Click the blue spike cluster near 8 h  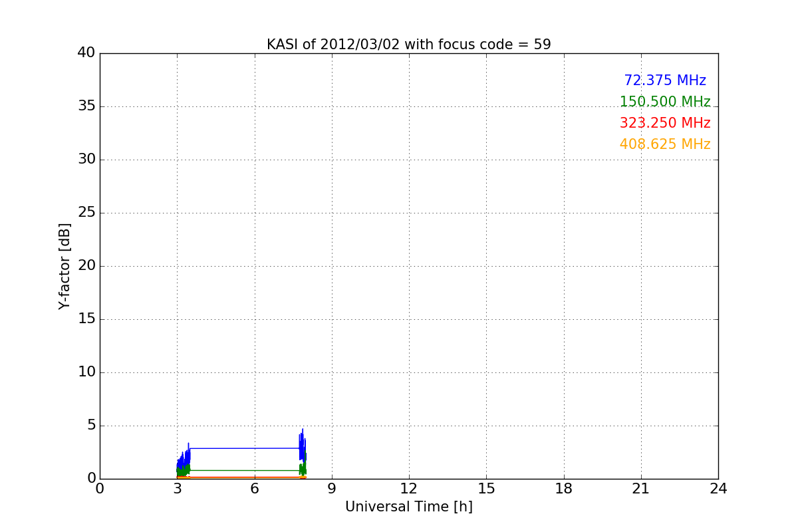click(303, 446)
